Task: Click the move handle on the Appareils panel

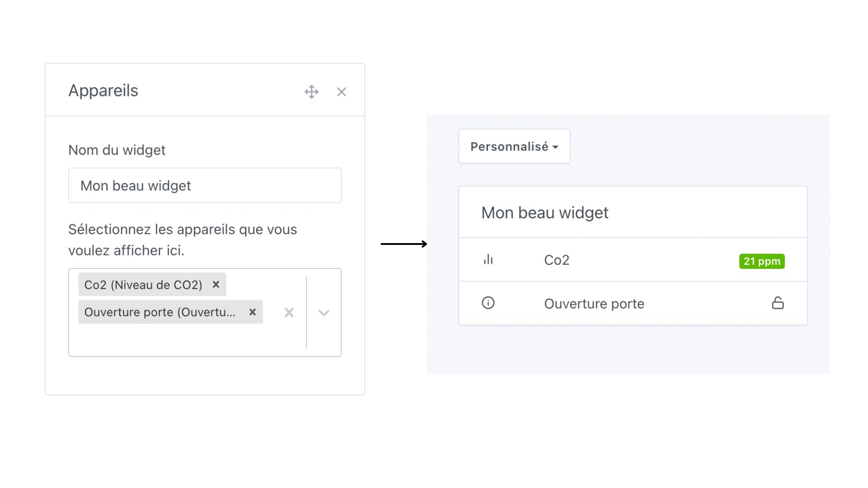Action: point(311,92)
